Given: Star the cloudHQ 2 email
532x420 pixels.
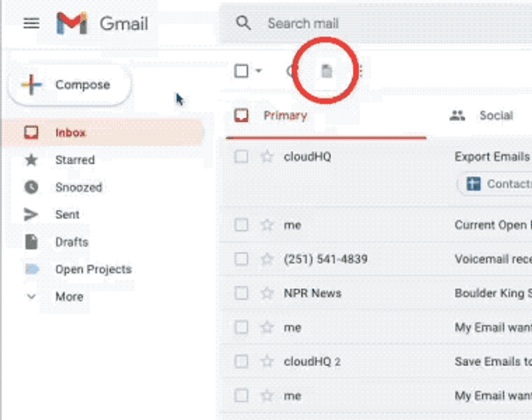Looking at the screenshot, I should pos(267,362).
